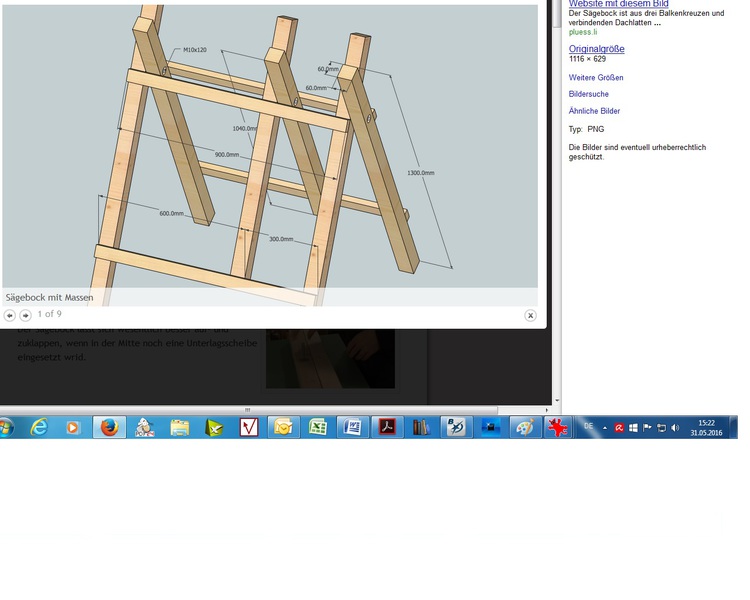Open Internet Explorer from the taskbar
The image size is (750, 600).
click(x=39, y=427)
